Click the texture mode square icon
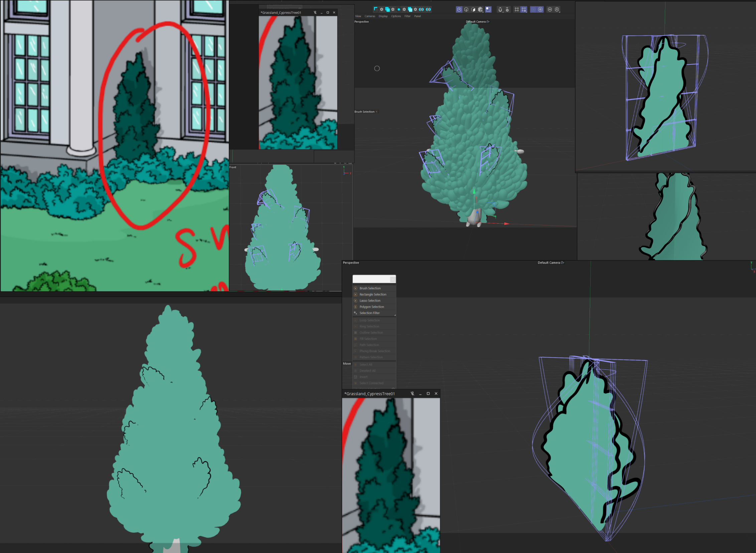756x553 pixels. pyautogui.click(x=488, y=9)
